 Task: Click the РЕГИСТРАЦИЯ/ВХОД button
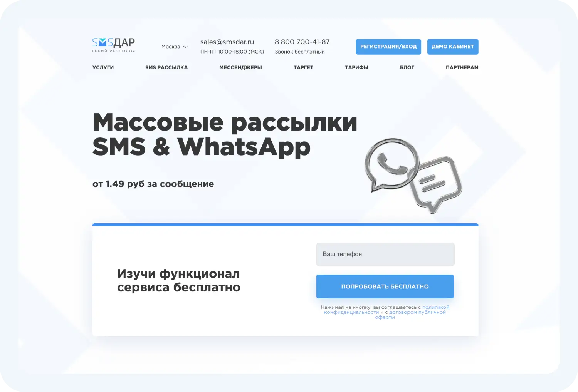tap(388, 47)
